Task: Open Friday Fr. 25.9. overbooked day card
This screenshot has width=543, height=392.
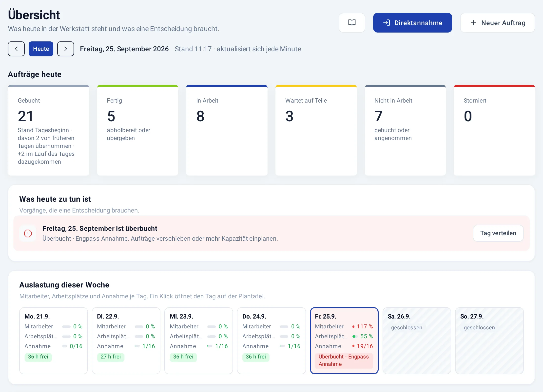Action: pyautogui.click(x=344, y=341)
